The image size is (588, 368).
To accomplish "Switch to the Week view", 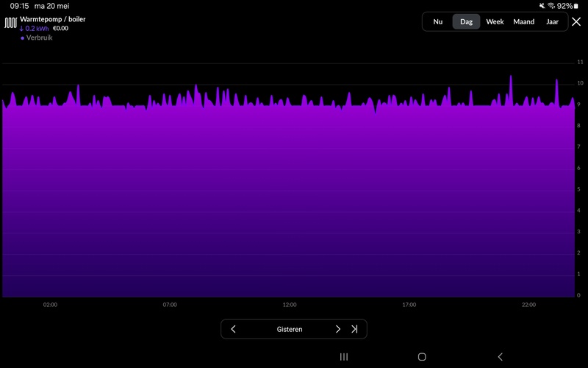I will pyautogui.click(x=495, y=22).
